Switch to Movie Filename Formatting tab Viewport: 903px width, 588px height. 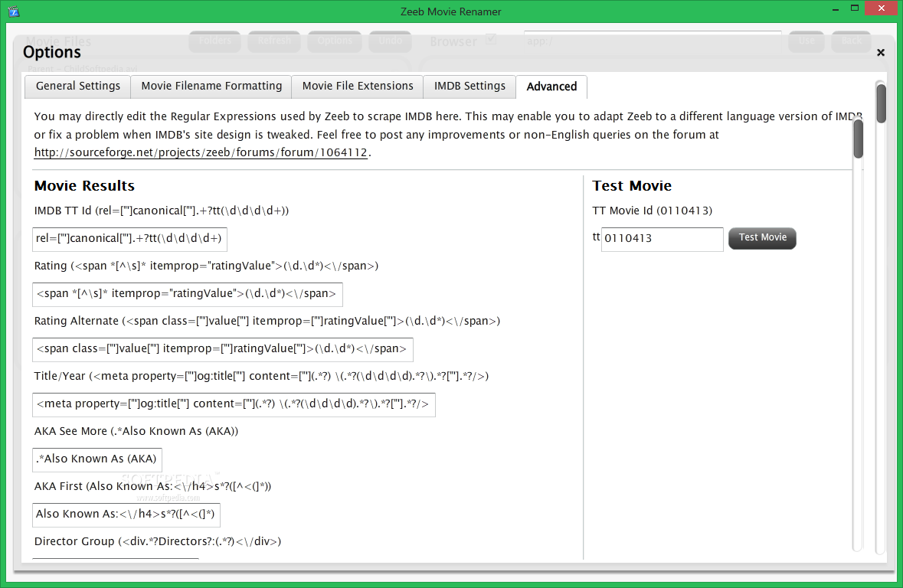(x=211, y=87)
